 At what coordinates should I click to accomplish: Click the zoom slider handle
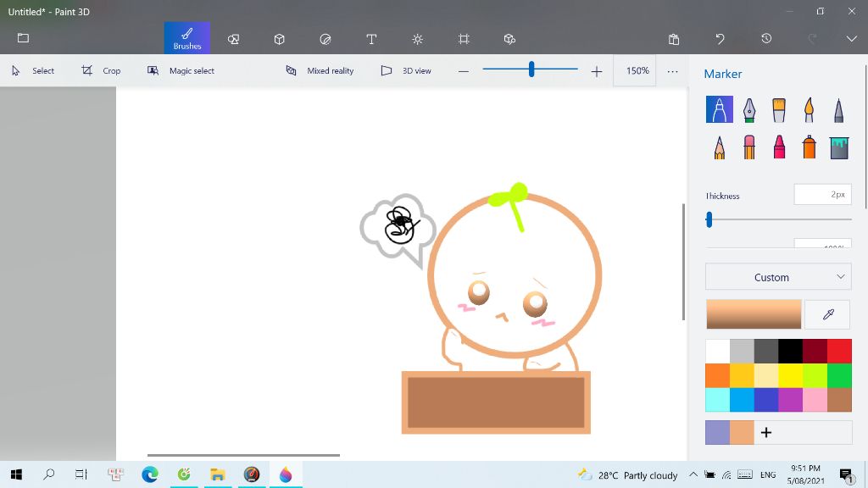531,69
